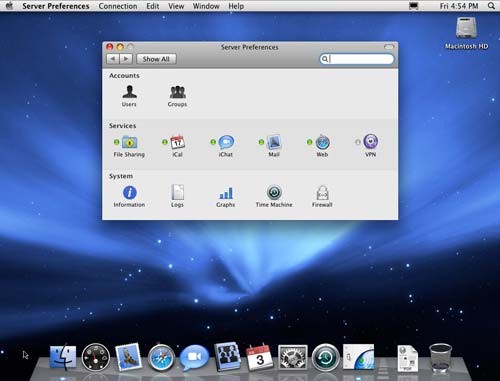The width and height of the screenshot is (500, 381).
Task: Open the Users preference pane
Action: [129, 96]
